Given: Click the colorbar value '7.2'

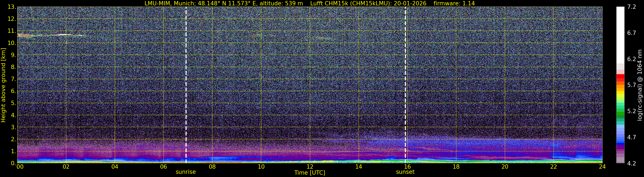Looking at the screenshot, I should (632, 7).
